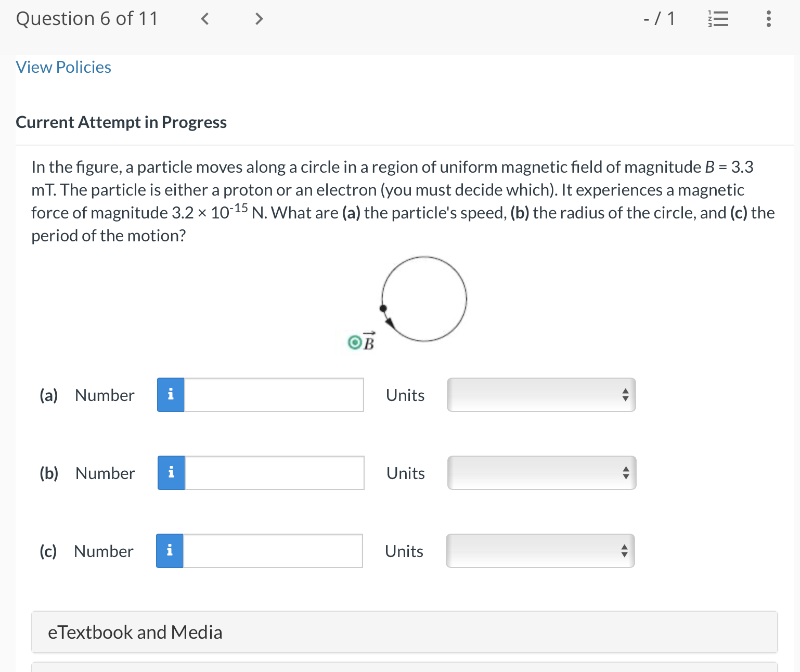Screen dimensions: 800x672
Task: Click the Number input for part (b)
Action: [x=274, y=473]
